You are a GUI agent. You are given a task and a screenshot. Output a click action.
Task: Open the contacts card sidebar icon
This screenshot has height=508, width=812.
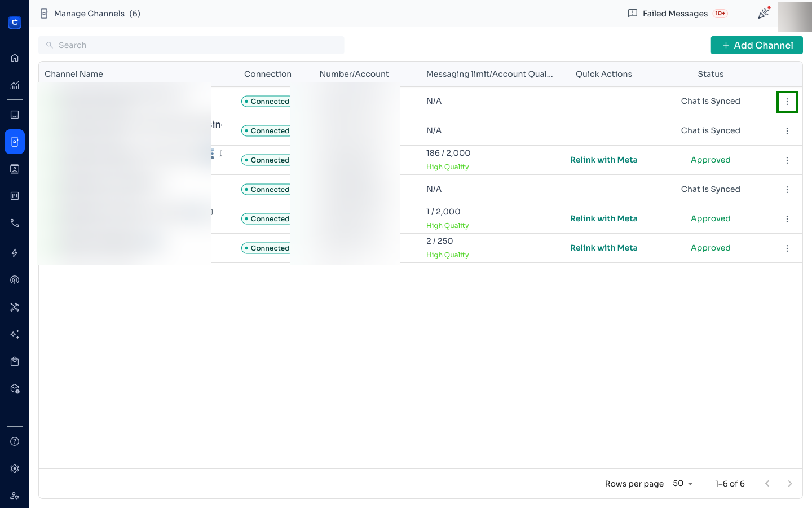tap(15, 169)
